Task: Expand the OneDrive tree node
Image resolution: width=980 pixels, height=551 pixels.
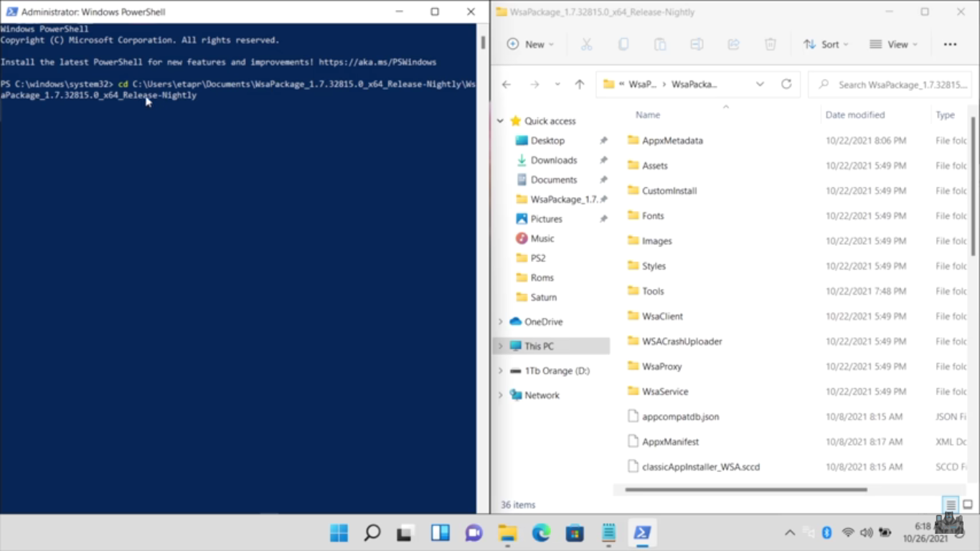Action: (x=500, y=322)
